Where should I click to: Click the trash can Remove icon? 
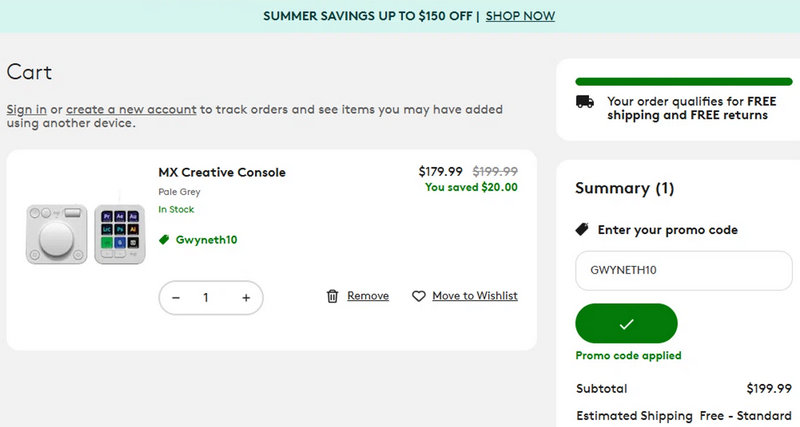[x=333, y=296]
